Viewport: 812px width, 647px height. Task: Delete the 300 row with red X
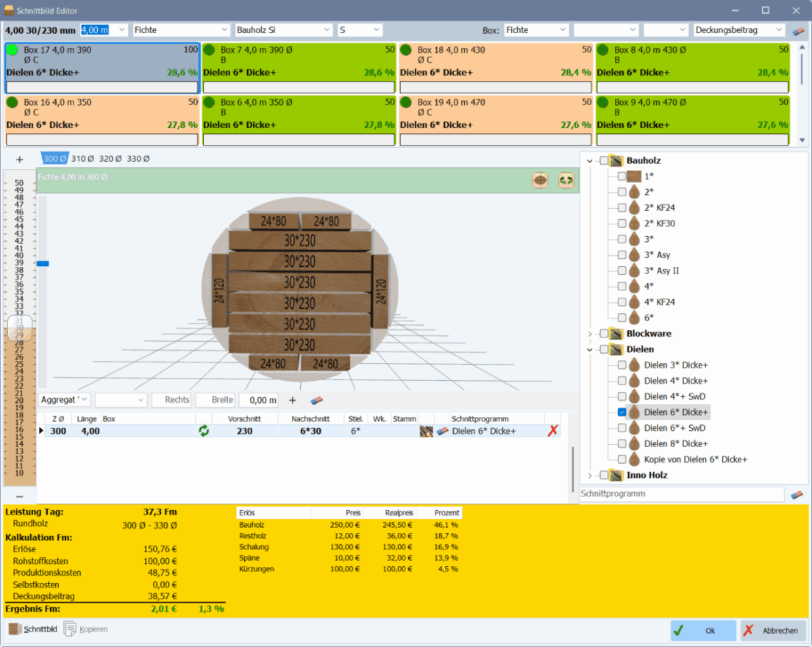553,431
